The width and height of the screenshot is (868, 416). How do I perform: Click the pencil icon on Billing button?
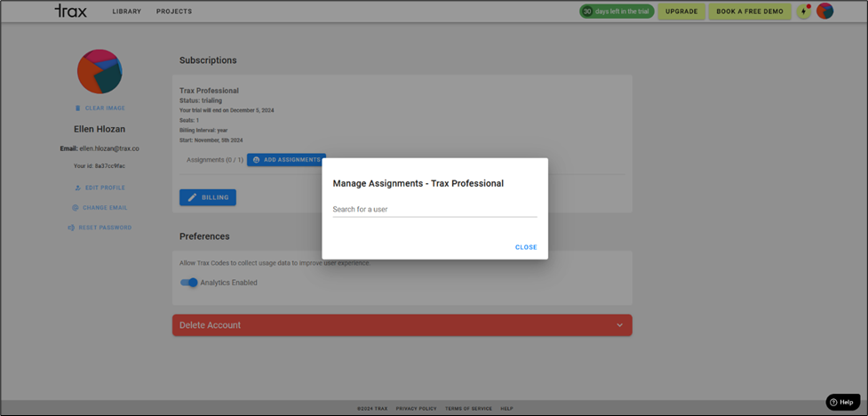click(192, 197)
